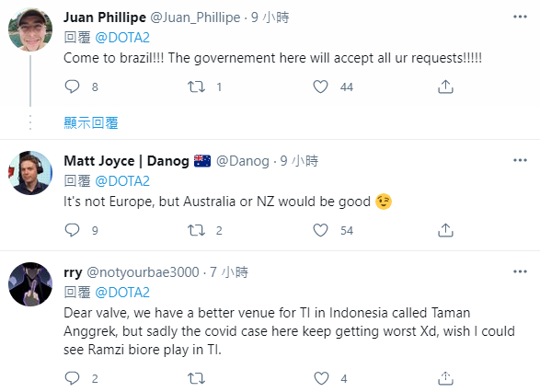Open rry's profile picture

click(x=30, y=284)
